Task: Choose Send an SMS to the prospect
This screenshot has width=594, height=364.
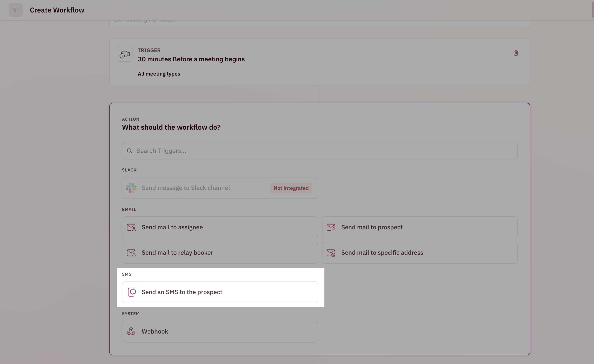Action: pos(220,292)
